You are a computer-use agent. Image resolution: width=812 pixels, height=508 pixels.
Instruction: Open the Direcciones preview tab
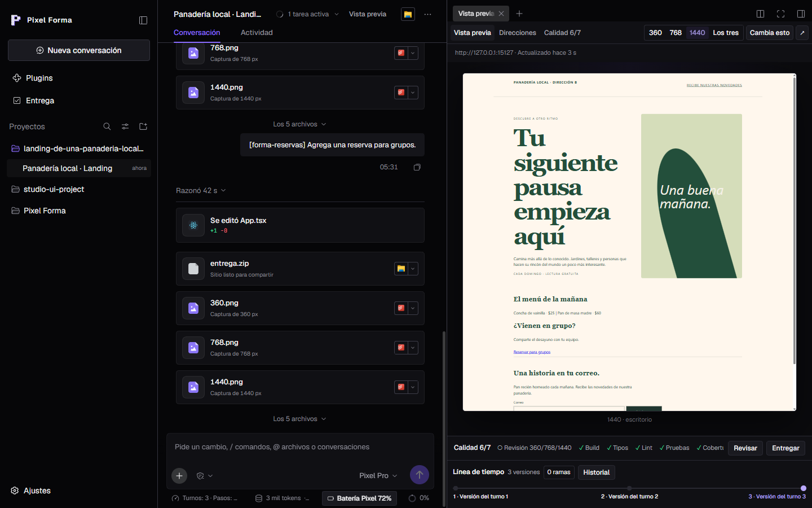[x=518, y=33]
